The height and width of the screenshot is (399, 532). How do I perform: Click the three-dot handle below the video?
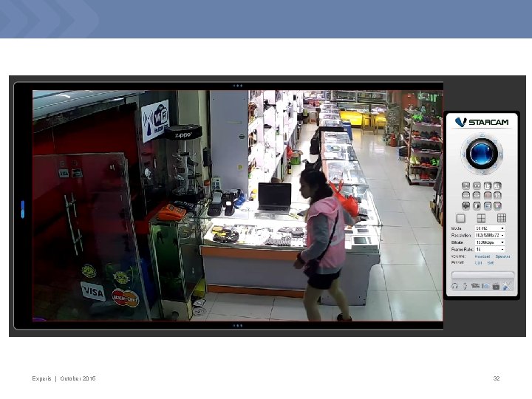[237, 326]
